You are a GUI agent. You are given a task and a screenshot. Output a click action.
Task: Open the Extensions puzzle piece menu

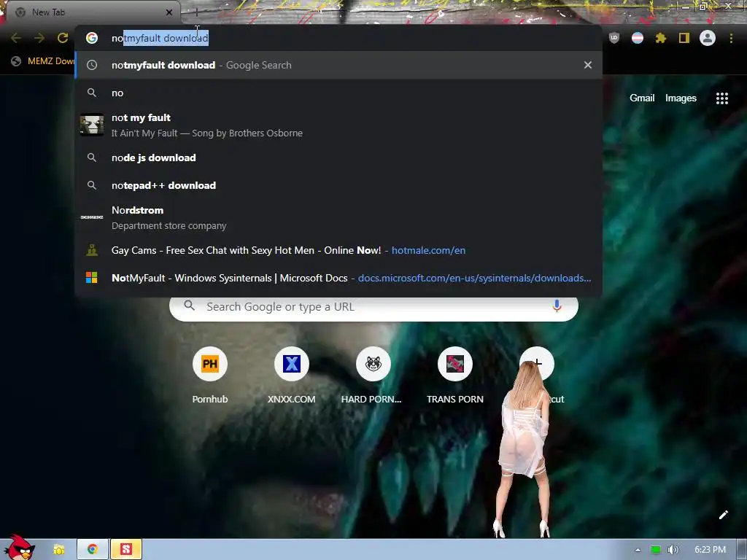point(661,38)
